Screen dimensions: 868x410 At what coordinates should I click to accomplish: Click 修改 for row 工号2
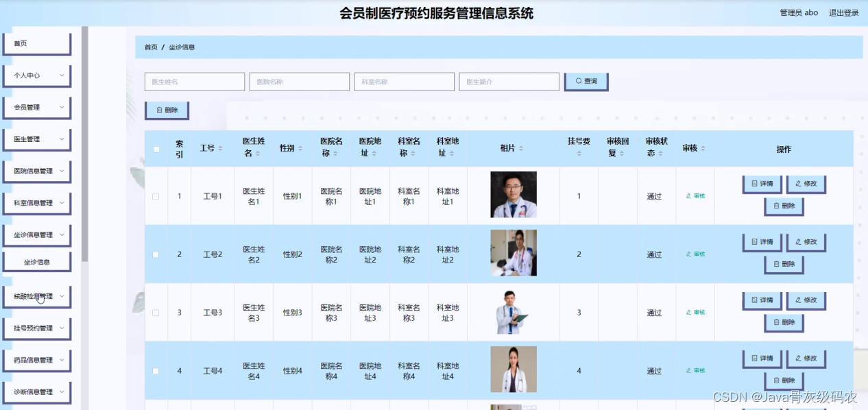[x=806, y=243]
